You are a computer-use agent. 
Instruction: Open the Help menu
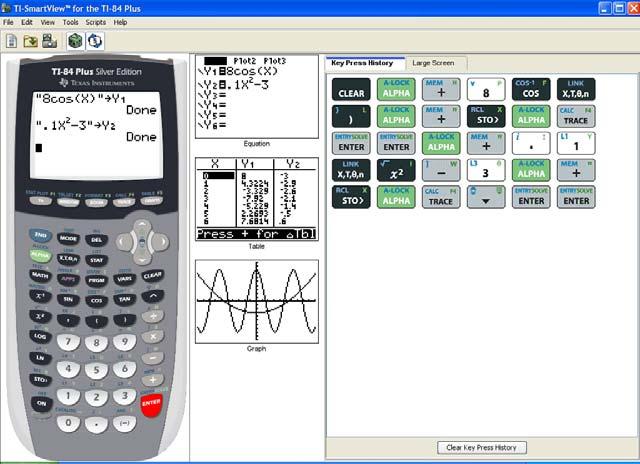point(120,22)
